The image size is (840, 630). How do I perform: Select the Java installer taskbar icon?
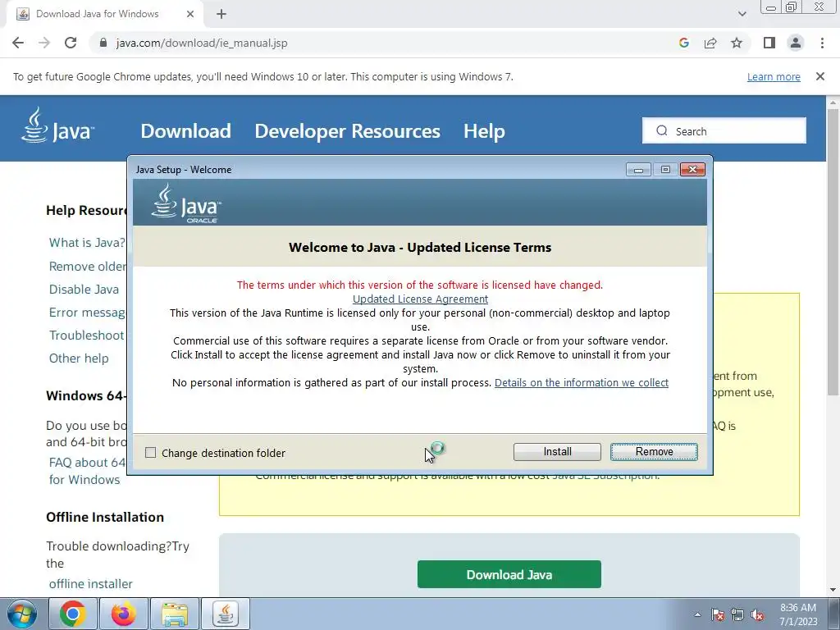(226, 614)
